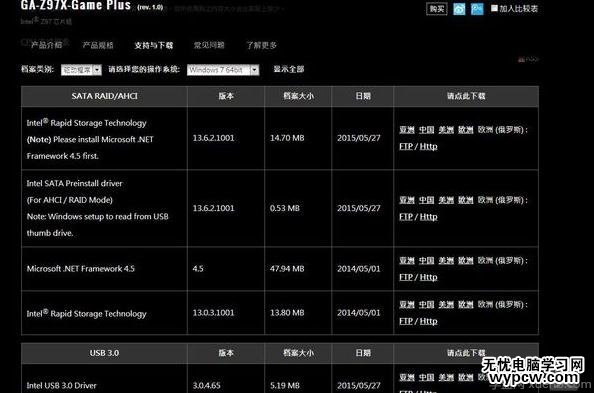
Task: Click Http link for Intel SATA Preinstall driver
Action: (x=428, y=217)
